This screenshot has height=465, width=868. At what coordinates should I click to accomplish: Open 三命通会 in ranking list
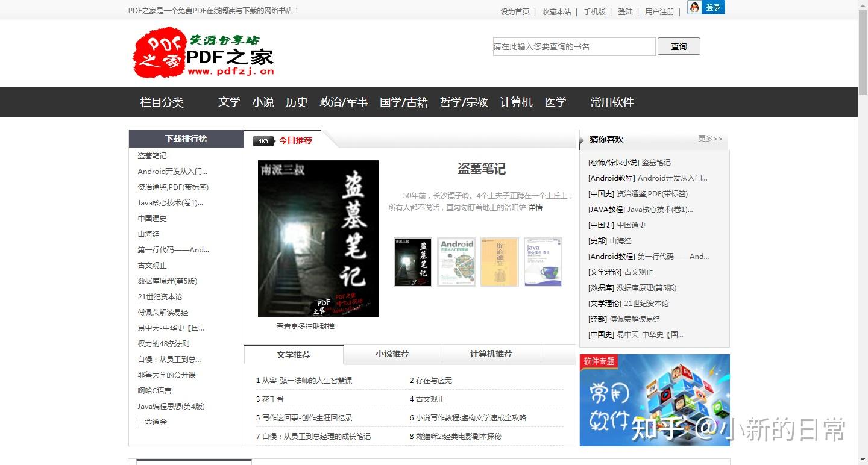pyautogui.click(x=152, y=422)
